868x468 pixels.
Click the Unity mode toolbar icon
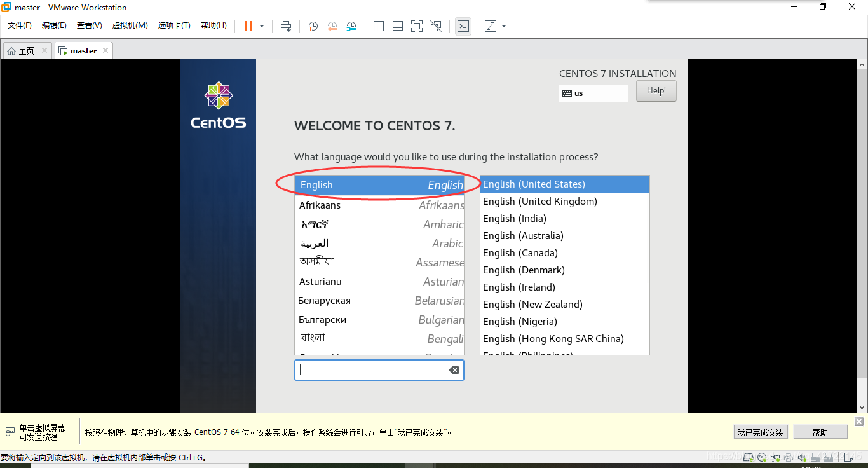[436, 26]
